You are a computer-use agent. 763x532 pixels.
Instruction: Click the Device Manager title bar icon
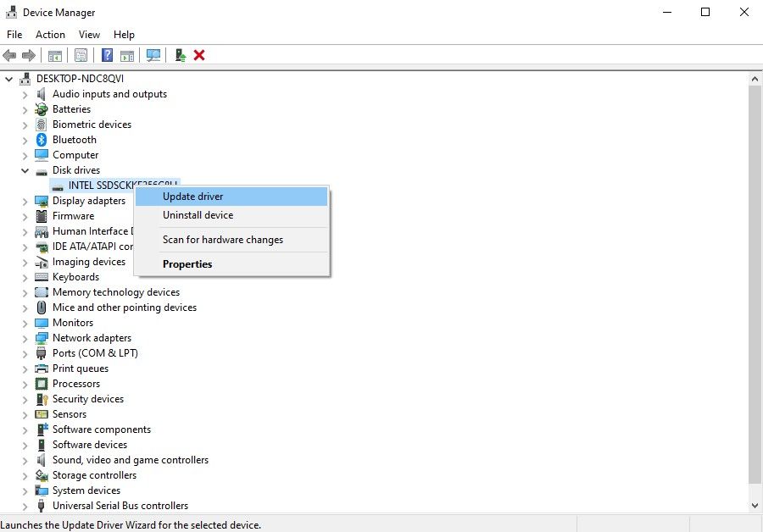[11, 12]
